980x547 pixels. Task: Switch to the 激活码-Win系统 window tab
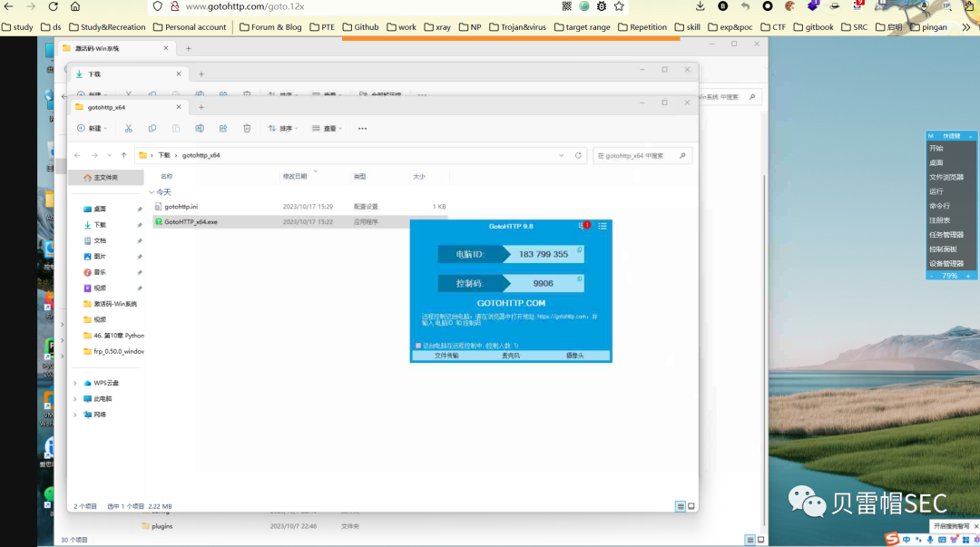click(x=115, y=48)
